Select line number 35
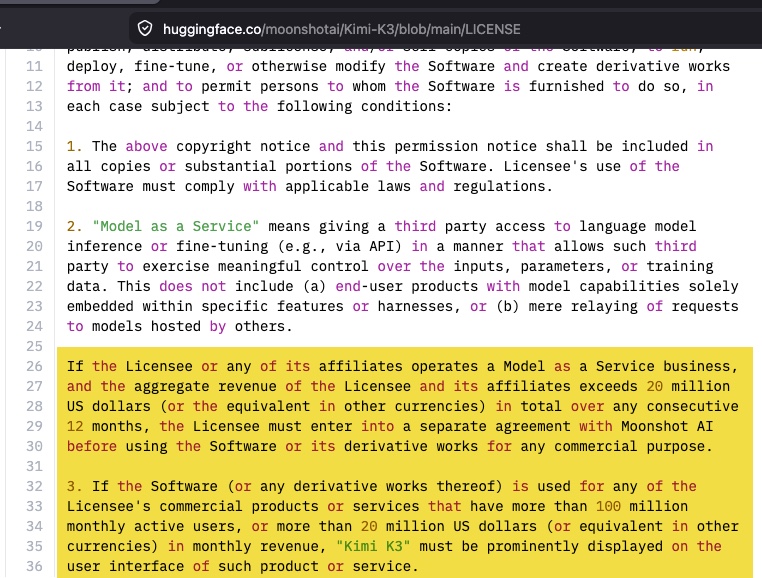 [34, 546]
